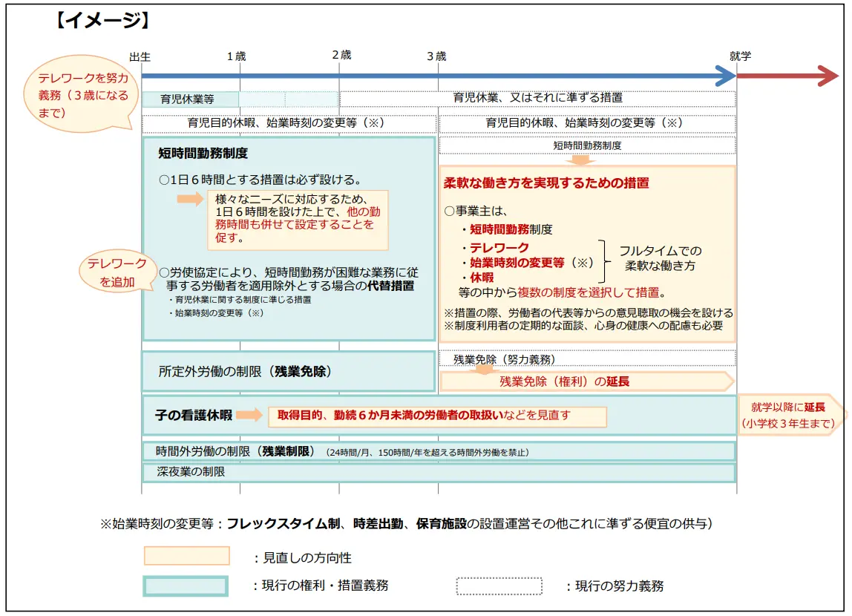Select the 就学 timeline label

tap(740, 56)
